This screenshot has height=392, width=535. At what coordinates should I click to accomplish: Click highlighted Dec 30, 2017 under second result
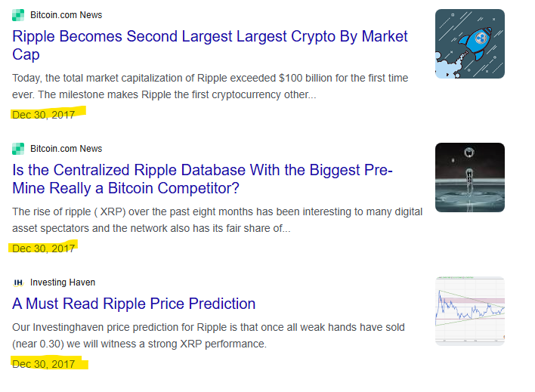pyautogui.click(x=43, y=248)
